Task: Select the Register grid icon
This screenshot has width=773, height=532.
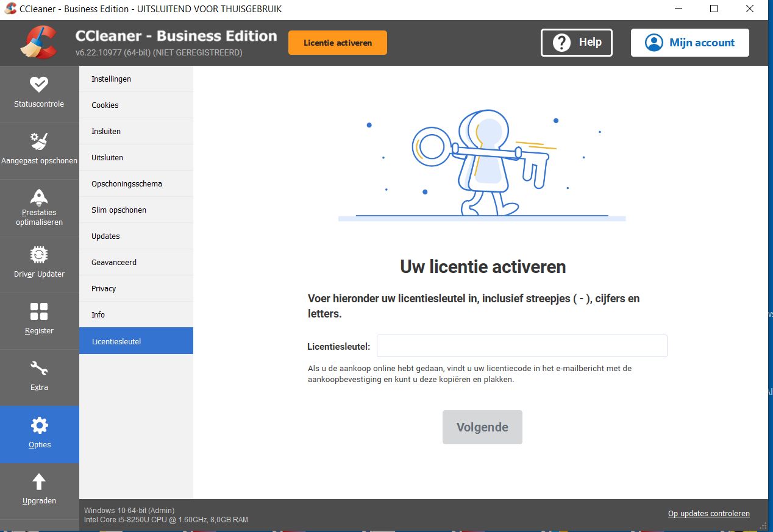Action: click(39, 311)
